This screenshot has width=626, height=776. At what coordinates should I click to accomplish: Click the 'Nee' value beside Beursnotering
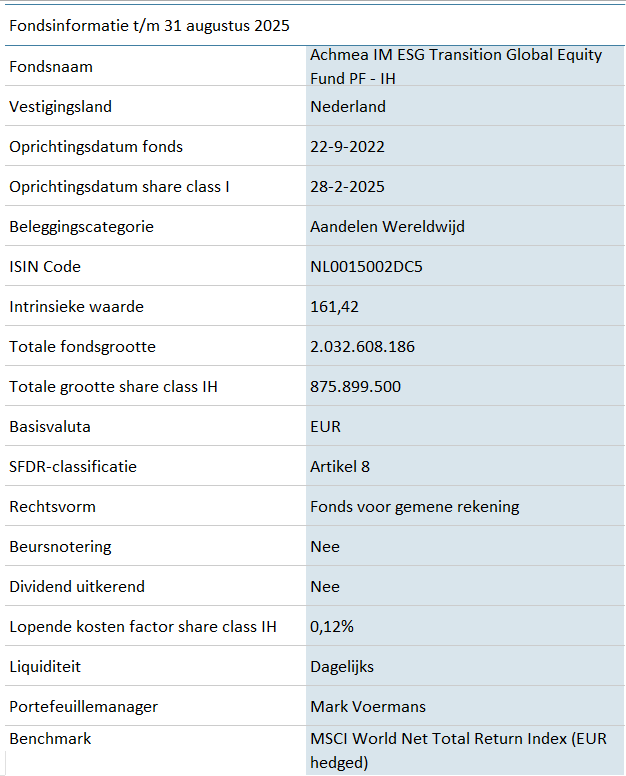[325, 547]
